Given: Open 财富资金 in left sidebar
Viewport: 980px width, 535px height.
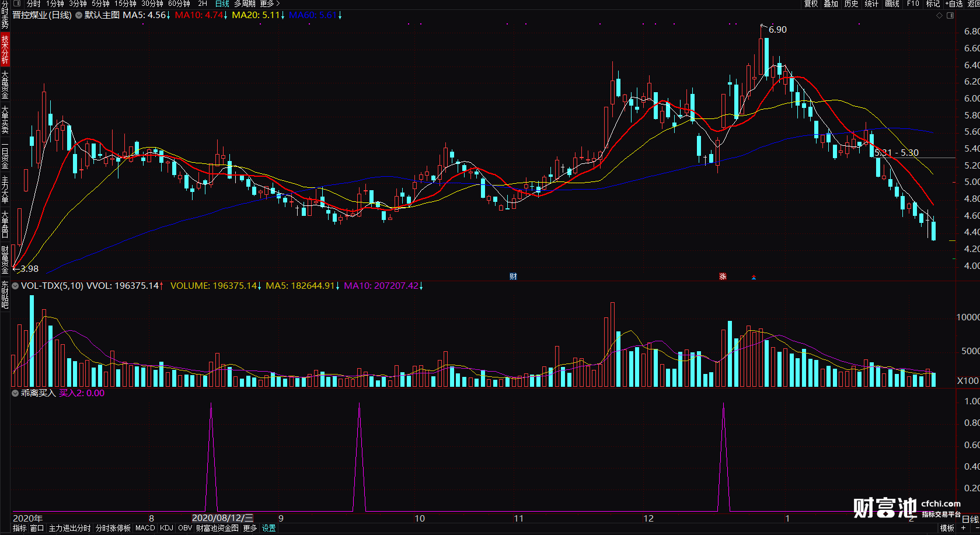Looking at the screenshot, I should click(x=5, y=260).
